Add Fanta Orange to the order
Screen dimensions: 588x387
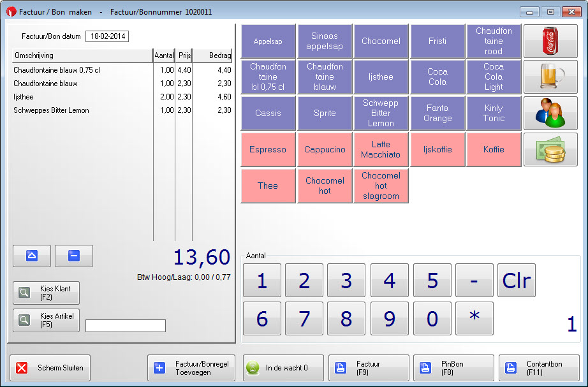tap(437, 113)
